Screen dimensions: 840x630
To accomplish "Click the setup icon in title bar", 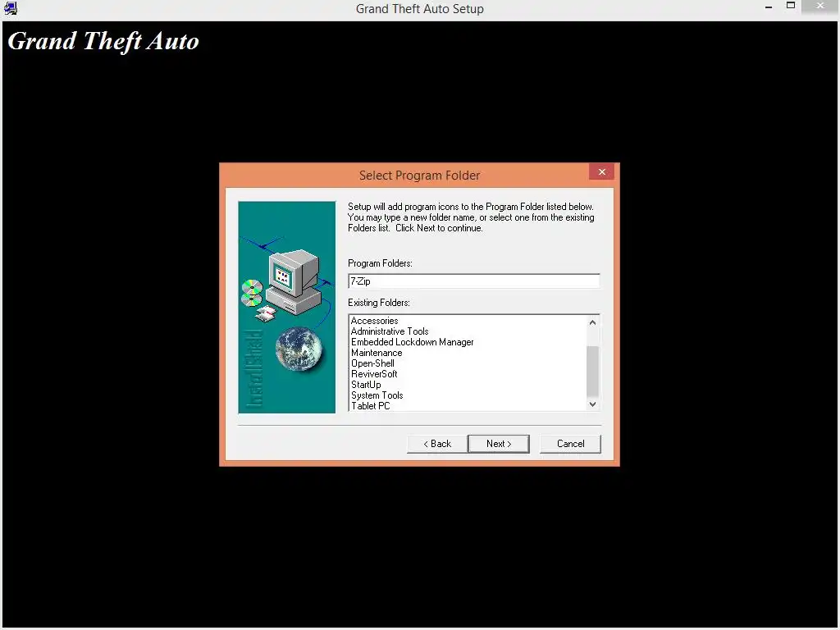I will click(x=10, y=8).
